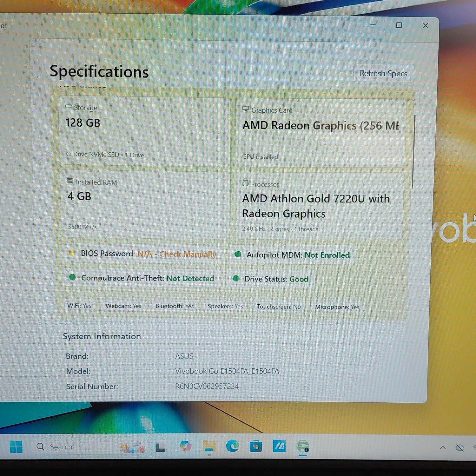The image size is (476, 476).
Task: Click the Storage drive icon
Action: point(69,107)
